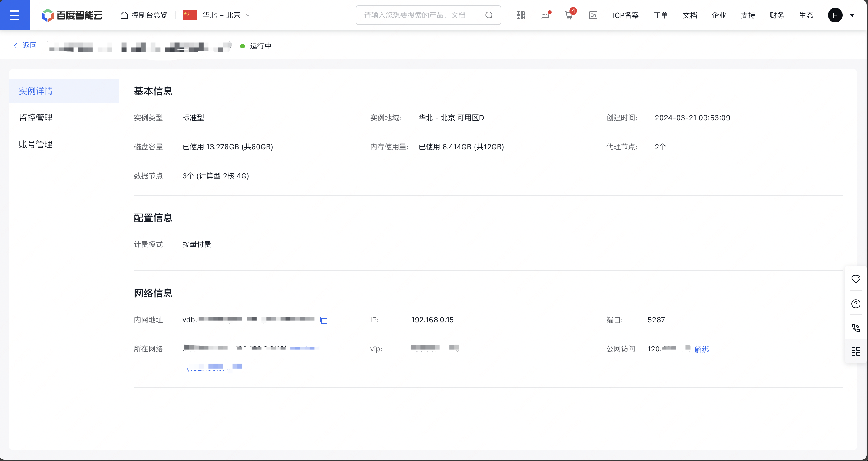Screen dimensions: 868x461
Task: Open the shopping cart icon
Action: pos(569,15)
